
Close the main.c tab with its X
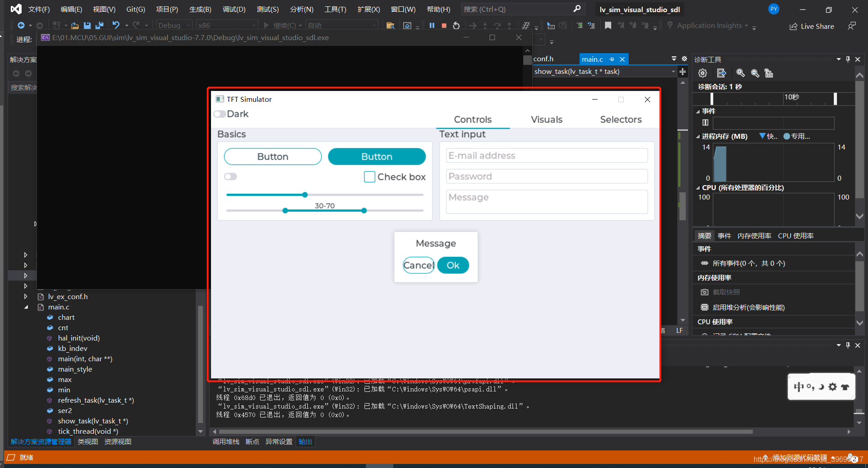tap(622, 59)
